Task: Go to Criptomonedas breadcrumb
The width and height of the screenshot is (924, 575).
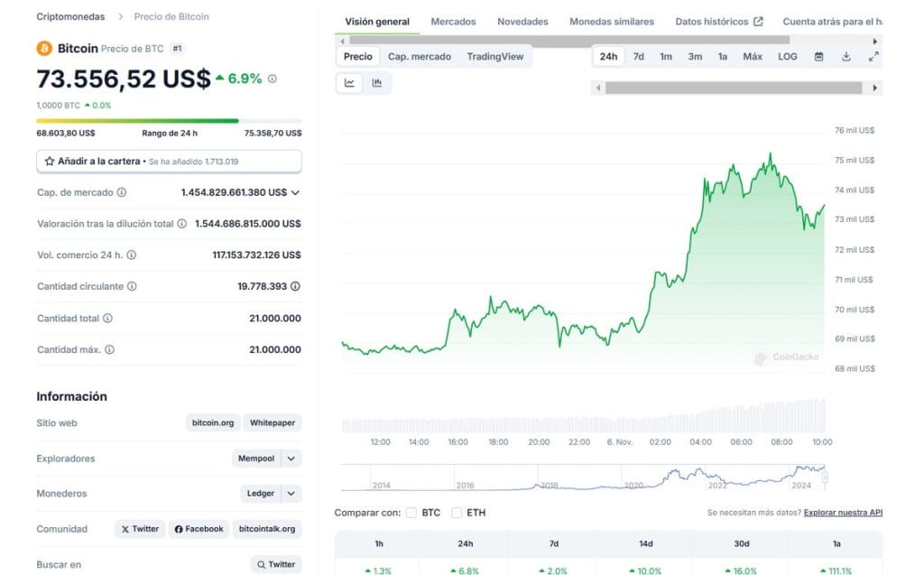Action: pos(70,16)
